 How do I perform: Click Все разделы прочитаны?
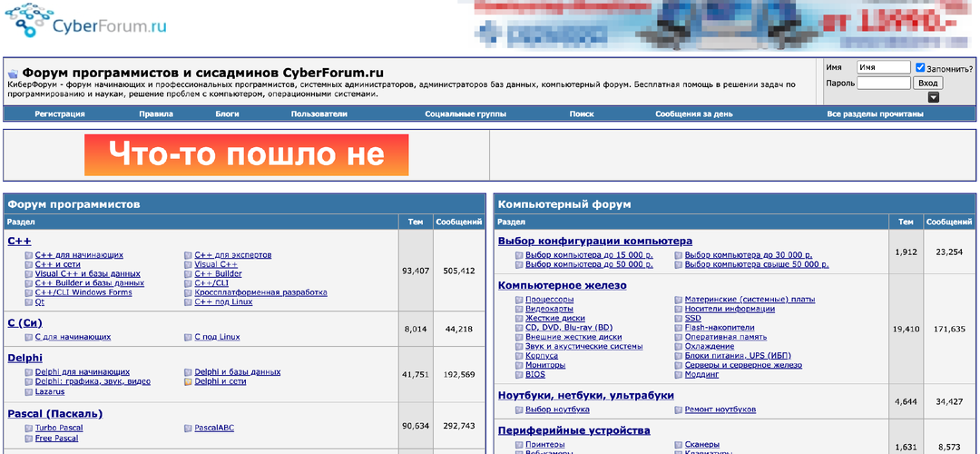(x=875, y=114)
